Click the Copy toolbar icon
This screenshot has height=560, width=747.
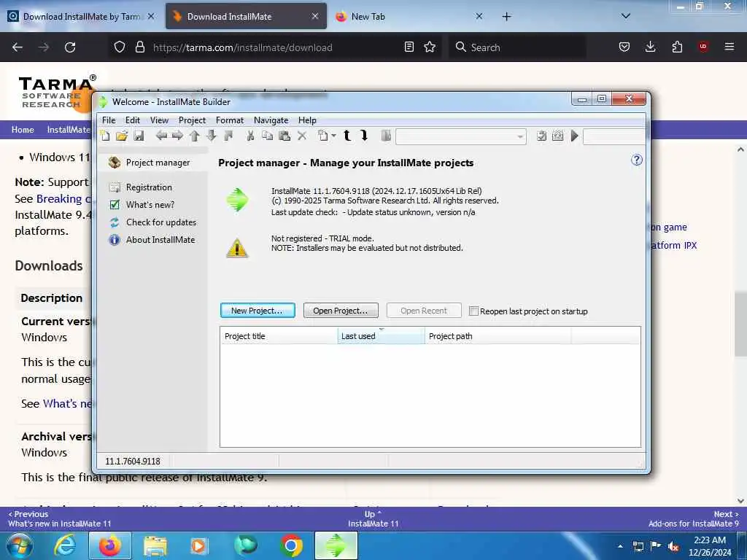(267, 136)
